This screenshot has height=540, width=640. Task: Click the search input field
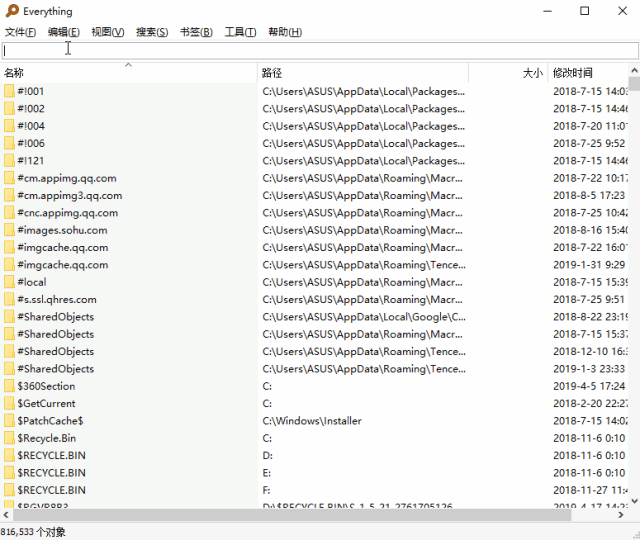[x=320, y=50]
